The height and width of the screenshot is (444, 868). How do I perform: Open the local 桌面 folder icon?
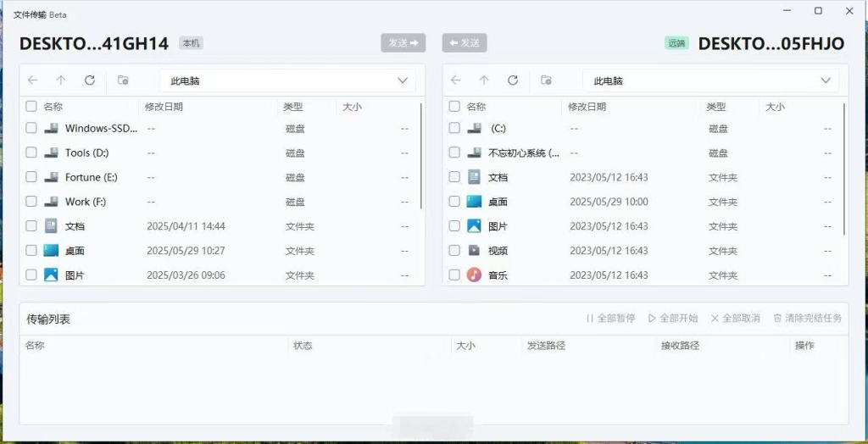(52, 251)
